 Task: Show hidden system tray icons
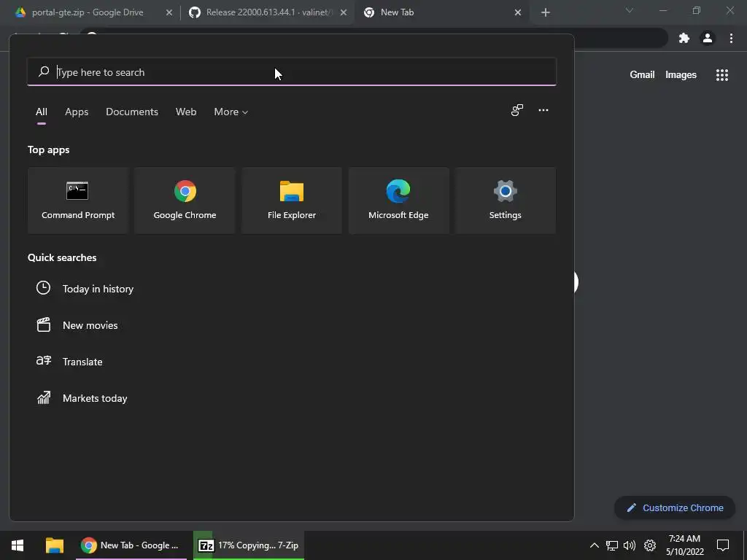point(594,545)
